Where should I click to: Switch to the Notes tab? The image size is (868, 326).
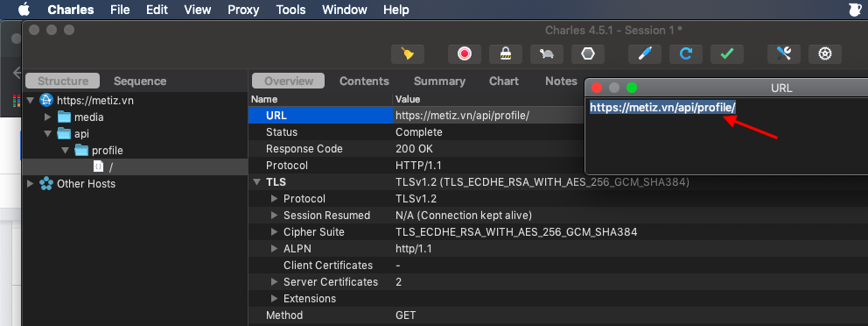(x=562, y=81)
